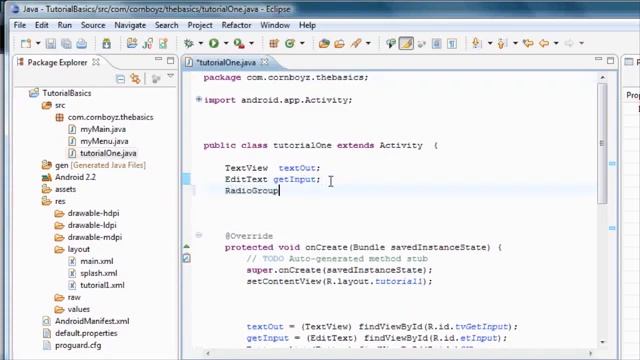Select myMain.java in Package Explorer

[x=103, y=129]
